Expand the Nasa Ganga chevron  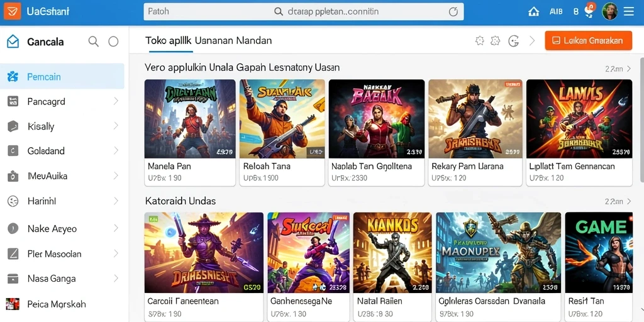[x=116, y=279]
